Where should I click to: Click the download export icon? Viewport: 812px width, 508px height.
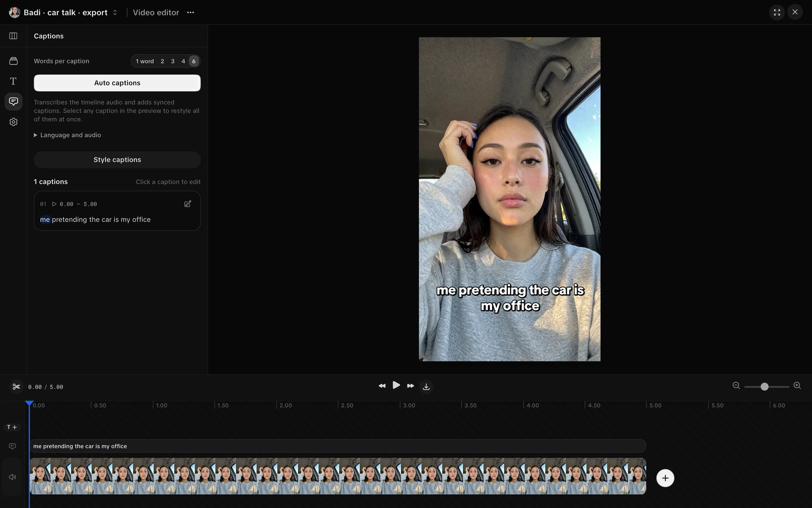[426, 386]
